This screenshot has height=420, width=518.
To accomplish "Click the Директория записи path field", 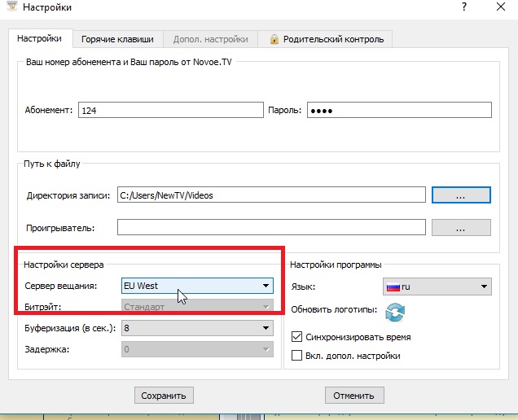I will tap(271, 195).
